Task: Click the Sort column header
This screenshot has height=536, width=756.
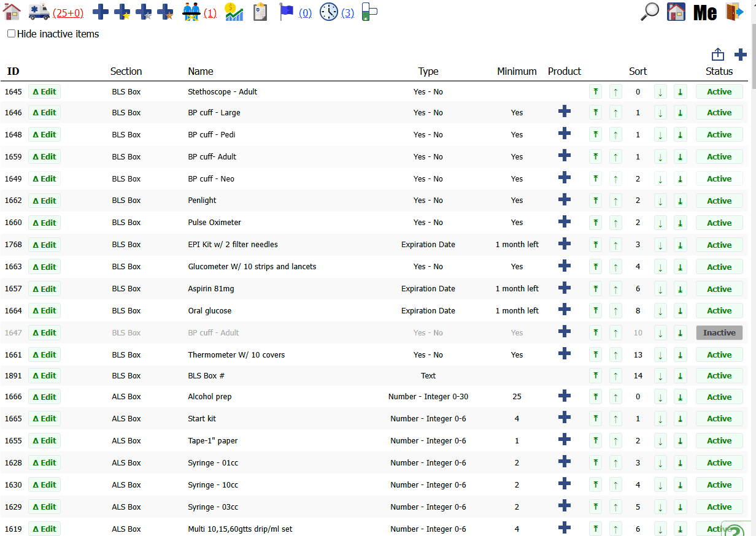Action: [638, 71]
